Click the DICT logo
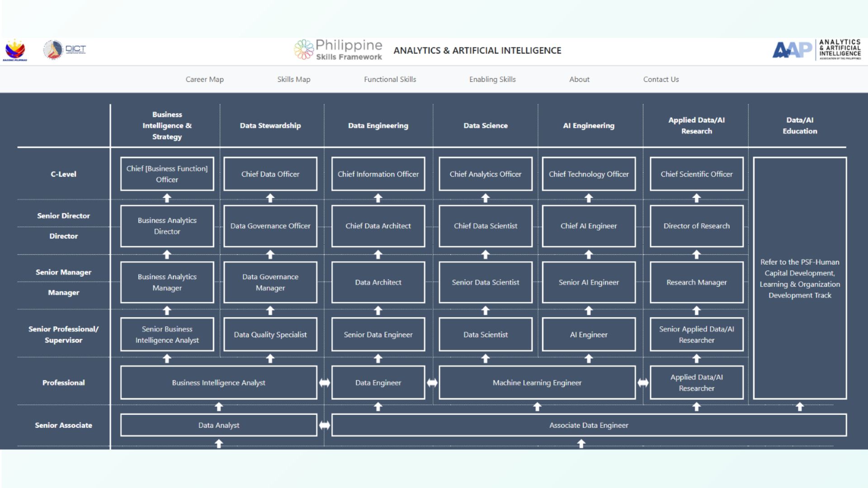The height and width of the screenshot is (488, 868). (x=64, y=50)
